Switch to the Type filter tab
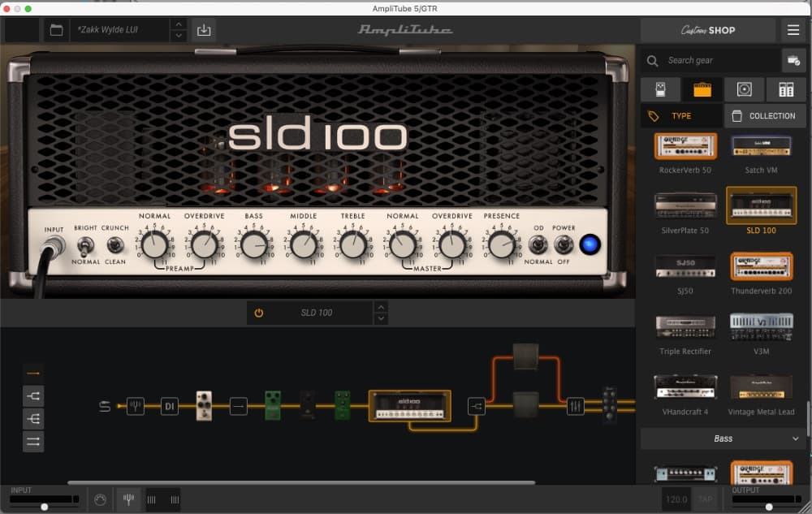Screen dimensions: 812x514 681,116
